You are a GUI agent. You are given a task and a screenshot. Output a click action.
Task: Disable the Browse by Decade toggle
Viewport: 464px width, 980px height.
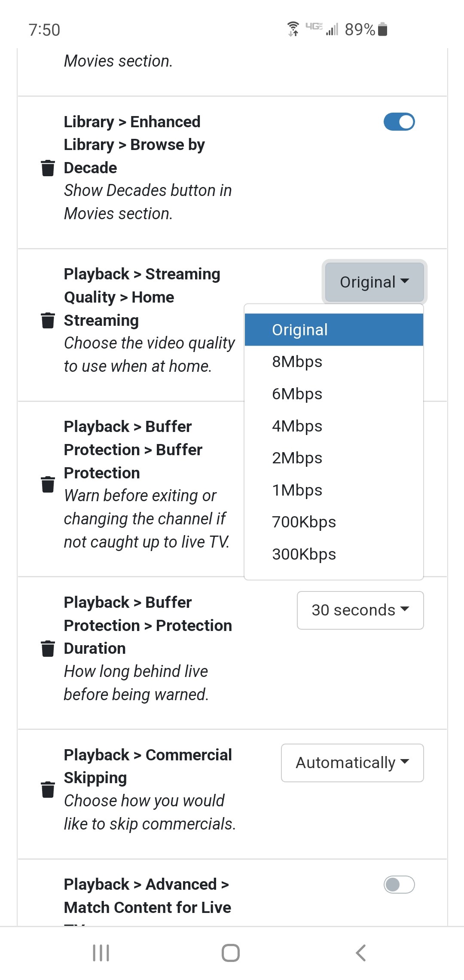point(399,122)
